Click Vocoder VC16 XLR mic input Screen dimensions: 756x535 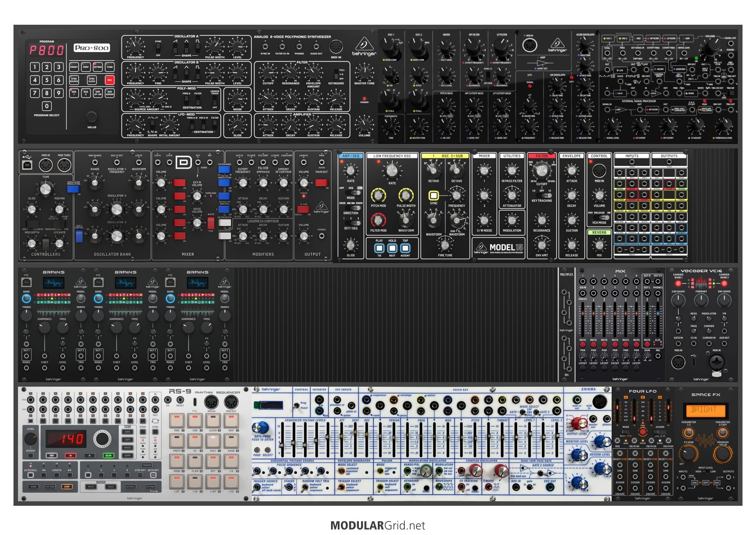pos(716,363)
